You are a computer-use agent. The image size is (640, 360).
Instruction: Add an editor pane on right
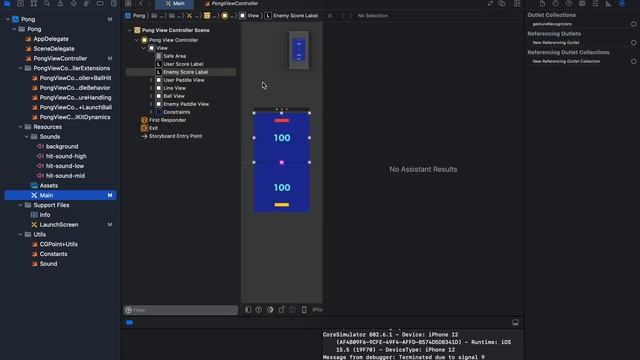coord(517,4)
